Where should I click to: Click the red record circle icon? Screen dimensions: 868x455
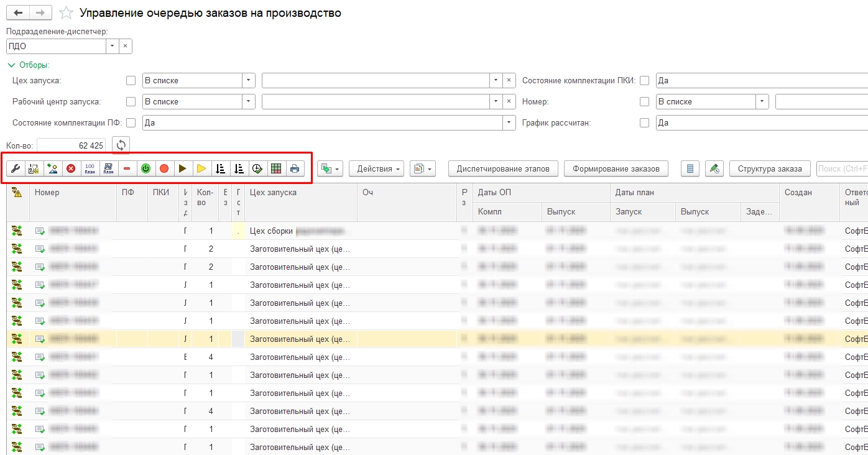[164, 168]
